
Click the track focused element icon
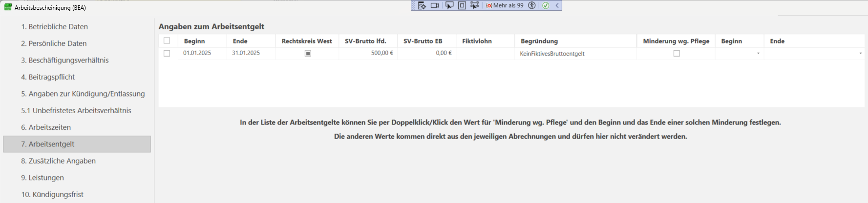tap(474, 5)
